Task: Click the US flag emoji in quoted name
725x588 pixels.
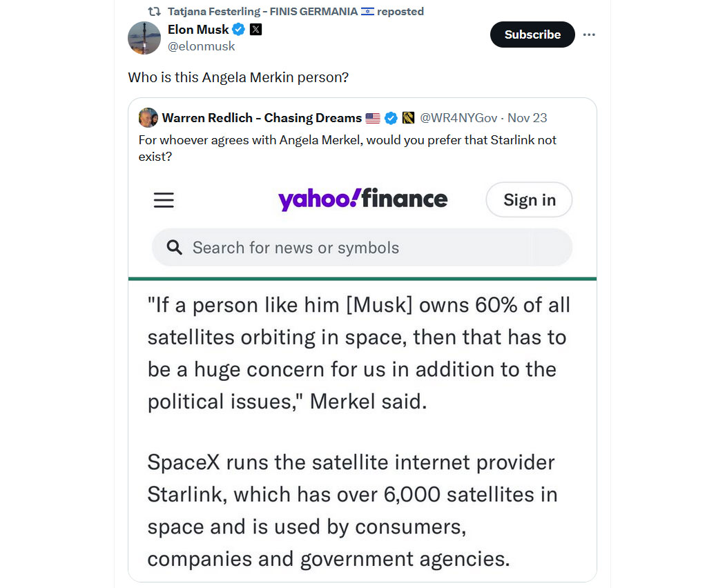Action: coord(373,118)
